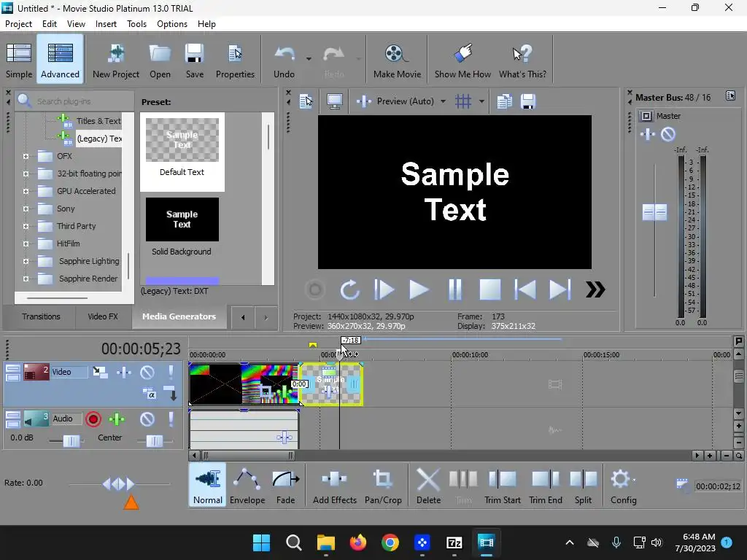Open the Insert menu

(x=106, y=24)
